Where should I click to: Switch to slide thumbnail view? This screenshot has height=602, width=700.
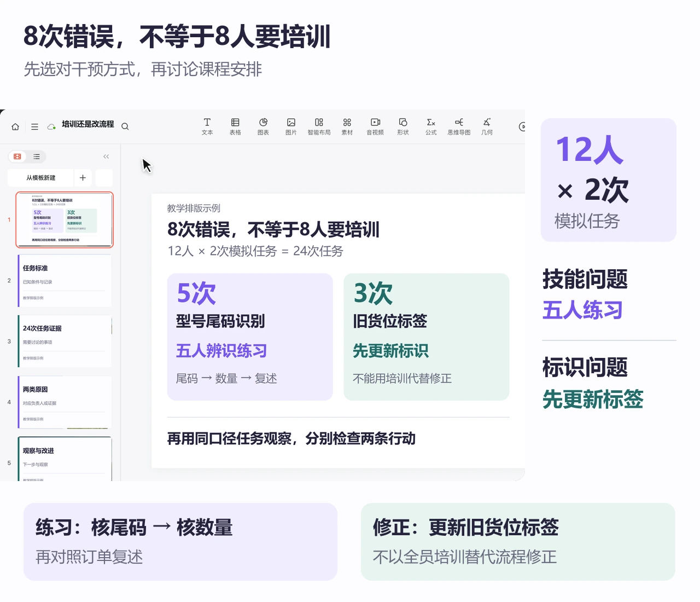tap(17, 157)
